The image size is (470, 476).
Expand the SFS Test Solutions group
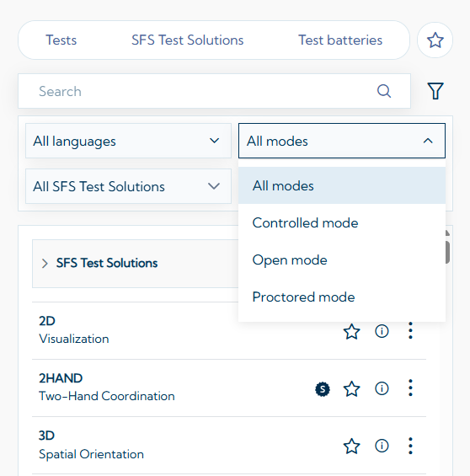click(x=136, y=263)
